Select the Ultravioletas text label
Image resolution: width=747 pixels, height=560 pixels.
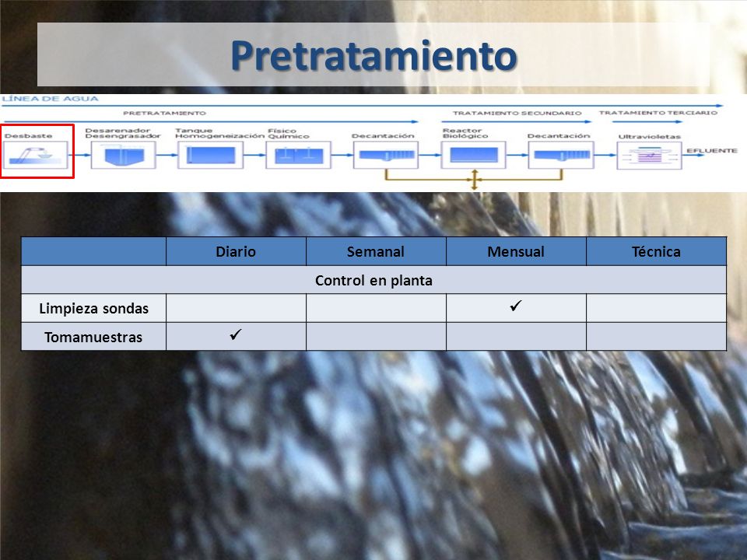[x=649, y=137]
